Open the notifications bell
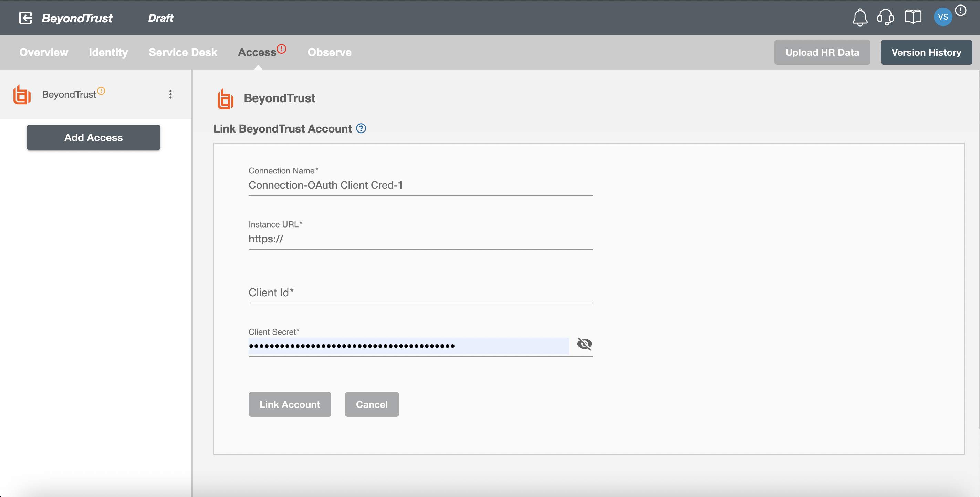The image size is (980, 497). (860, 18)
